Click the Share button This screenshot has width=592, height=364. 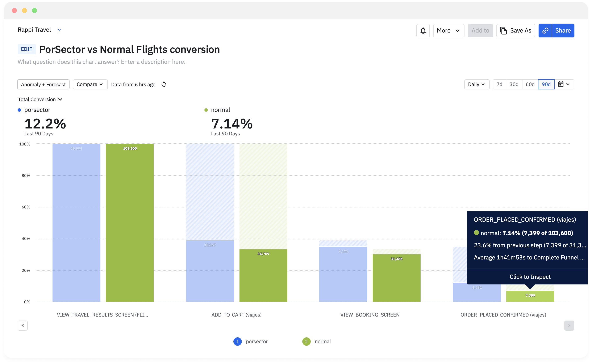tap(563, 31)
